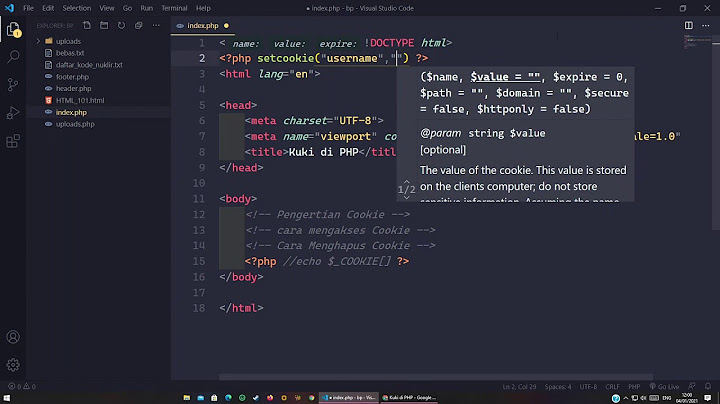Open the Terminal menu
Viewport: 720px width, 404px height.
174,8
